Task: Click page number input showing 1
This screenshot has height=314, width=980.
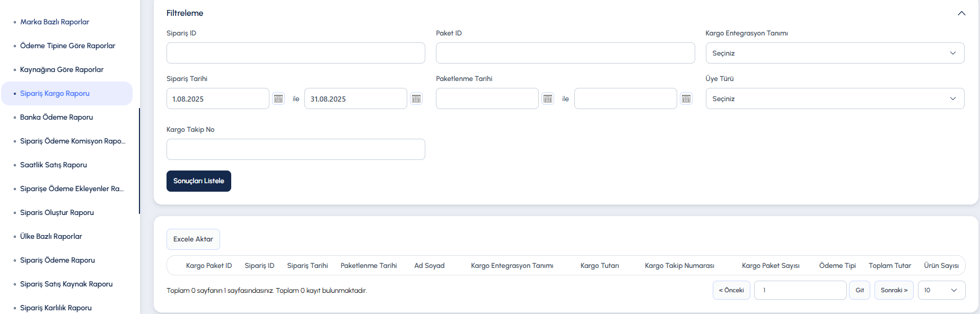Action: coord(800,290)
